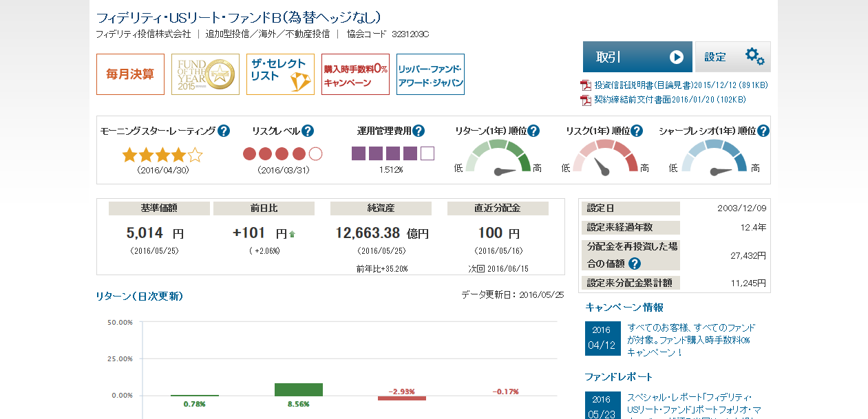Viewport: 868px width, 419px height.
Task: Open help for シャープレシオ(1年)順位
Action: click(763, 131)
